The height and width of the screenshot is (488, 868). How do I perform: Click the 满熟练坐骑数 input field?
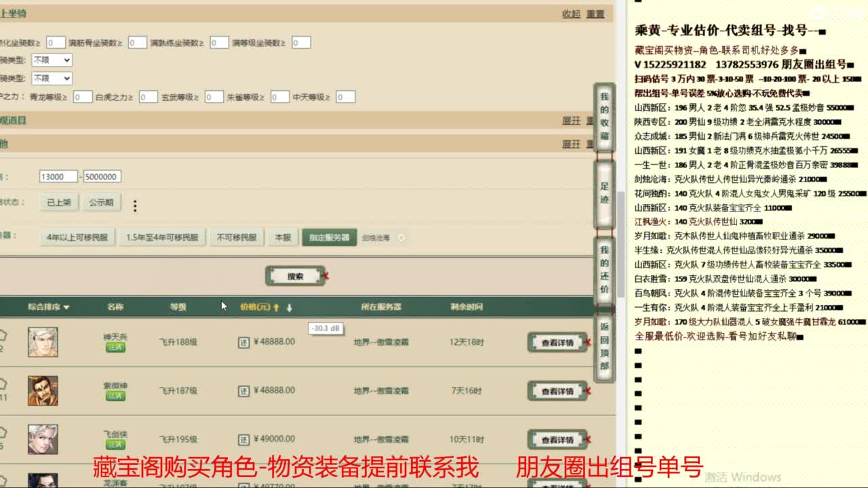pos(219,43)
